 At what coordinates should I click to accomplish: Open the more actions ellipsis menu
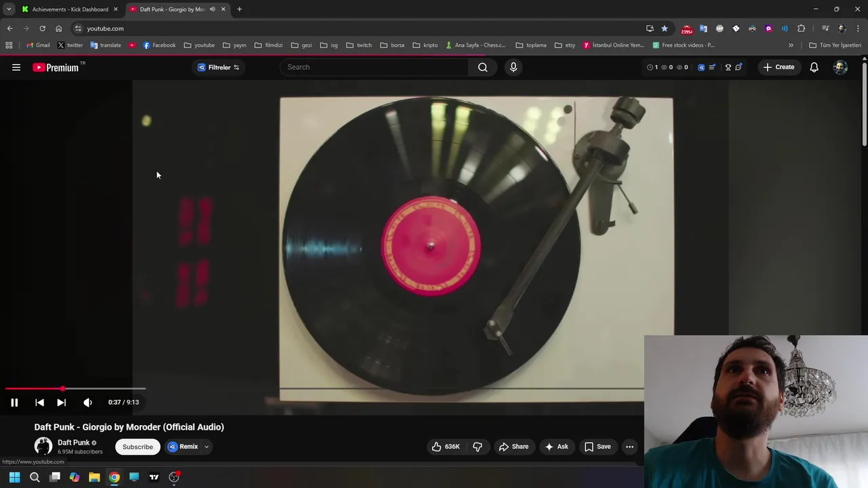coord(629,447)
